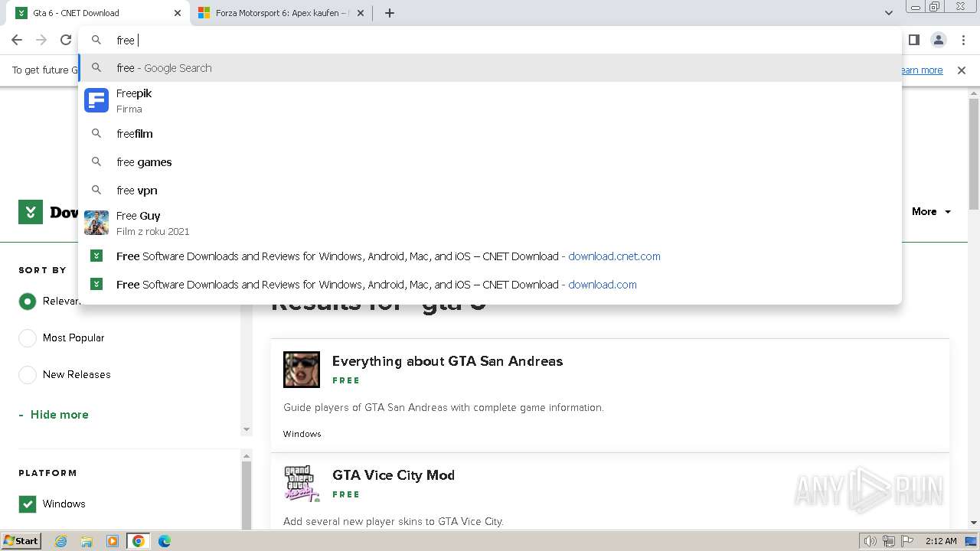Open the tab search chevron in the title bar
Screen dimensions: 980x551
point(888,13)
